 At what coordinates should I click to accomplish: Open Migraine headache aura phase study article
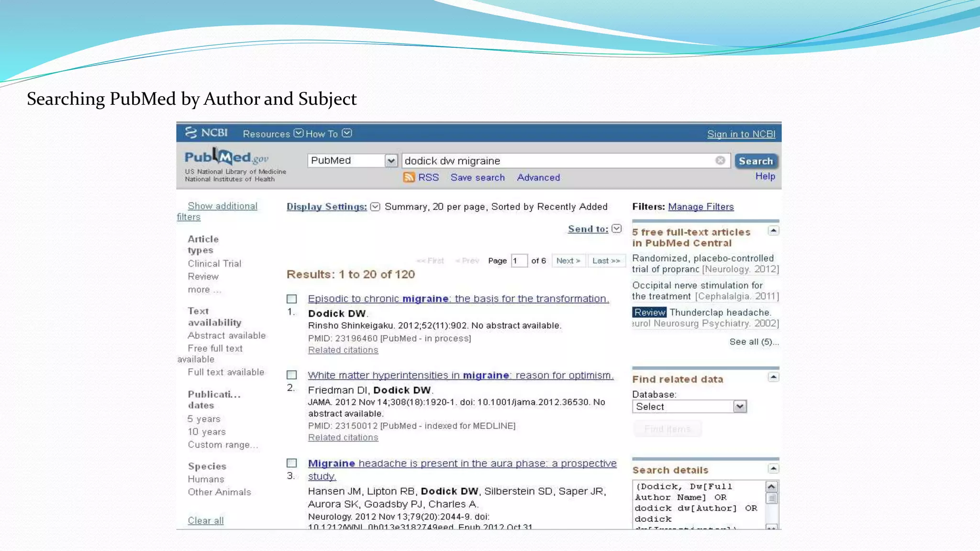click(x=462, y=470)
